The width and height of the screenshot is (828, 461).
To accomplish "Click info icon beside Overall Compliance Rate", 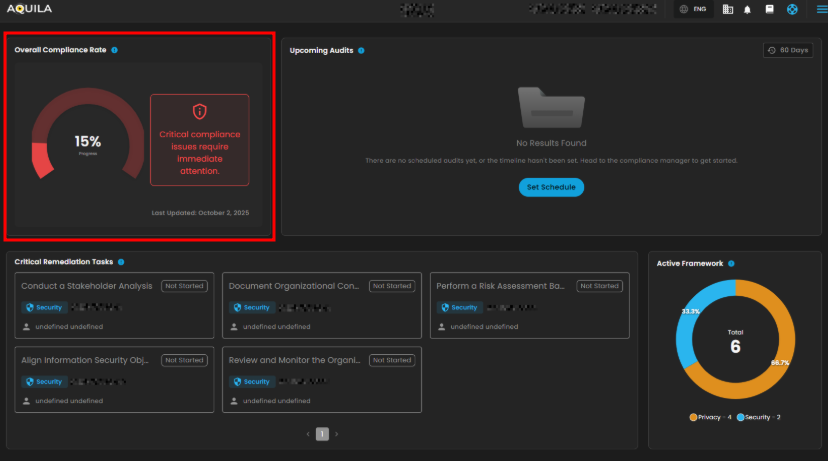I will click(115, 49).
